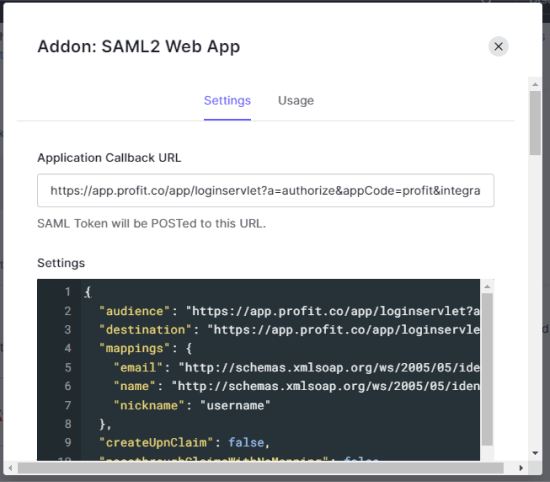Click the "mappings" key on line 4

[135, 348]
